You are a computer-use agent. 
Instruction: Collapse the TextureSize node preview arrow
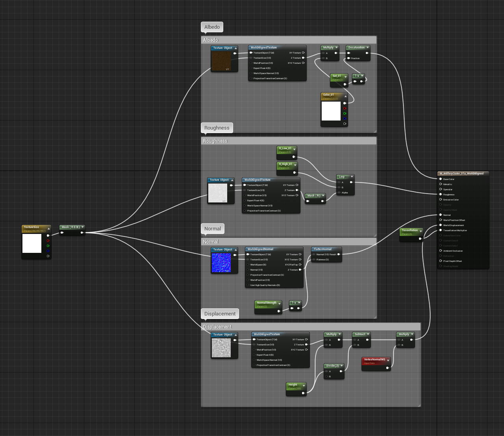pyautogui.click(x=49, y=228)
